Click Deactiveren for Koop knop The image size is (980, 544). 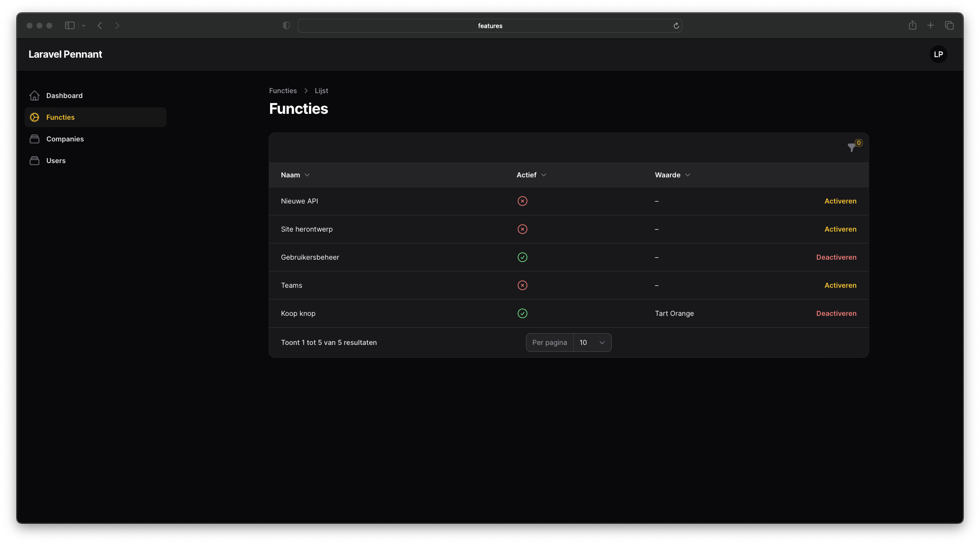[x=836, y=313]
